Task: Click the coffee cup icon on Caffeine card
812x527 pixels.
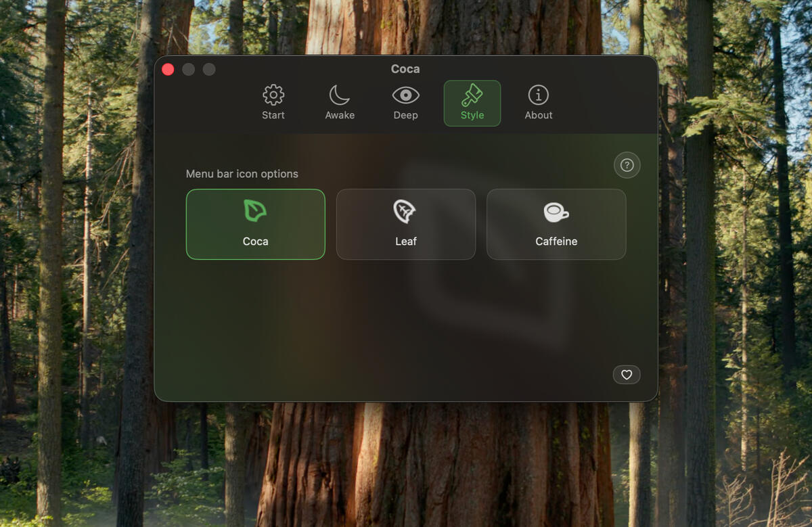Action: coord(556,210)
